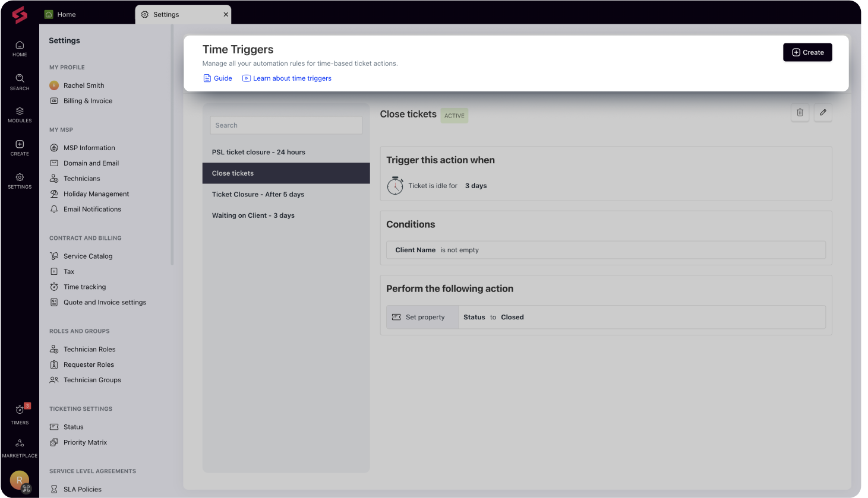The image size is (868, 498).
Task: Edit the Close tickets trigger via pencil icon
Action: pos(823,112)
